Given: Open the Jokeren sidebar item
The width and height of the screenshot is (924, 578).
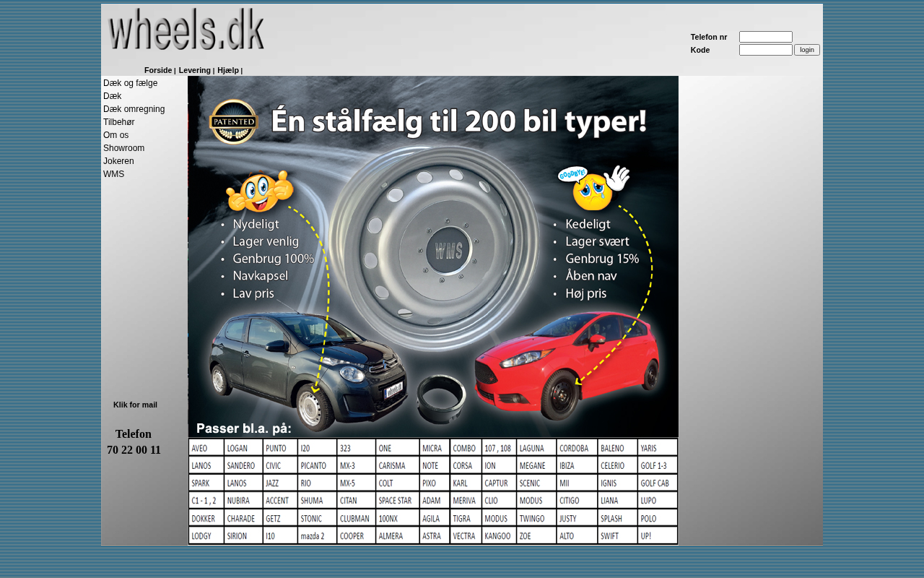Looking at the screenshot, I should [x=119, y=161].
